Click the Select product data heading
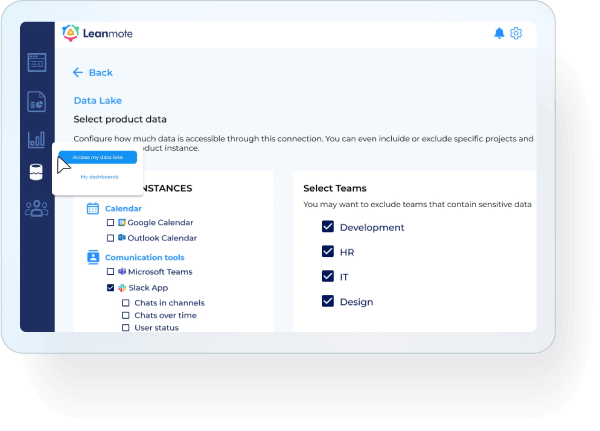The width and height of the screenshot is (600, 431). [x=120, y=119]
